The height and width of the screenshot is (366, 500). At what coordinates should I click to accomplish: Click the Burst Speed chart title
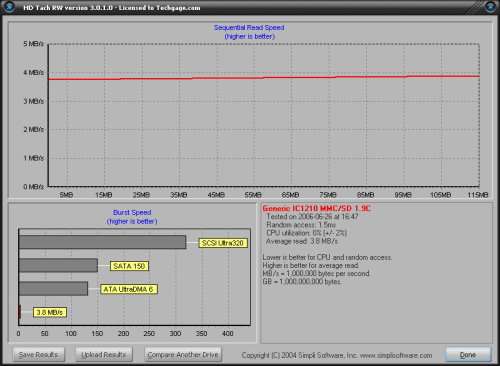(132, 212)
